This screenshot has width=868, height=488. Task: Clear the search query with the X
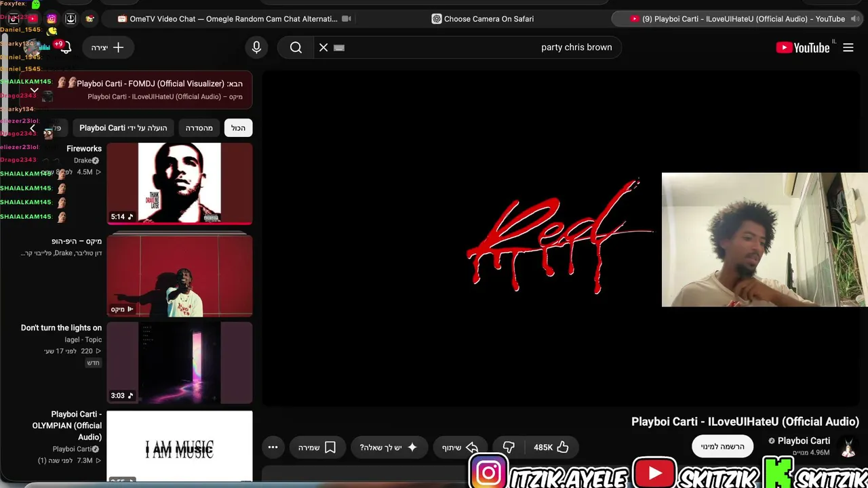click(323, 47)
